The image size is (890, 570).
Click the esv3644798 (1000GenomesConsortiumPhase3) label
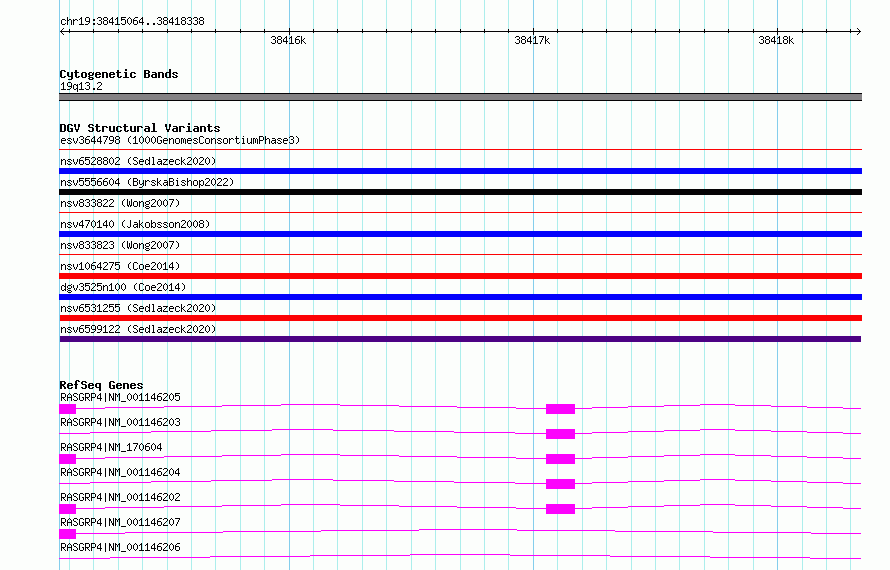(x=180, y=140)
